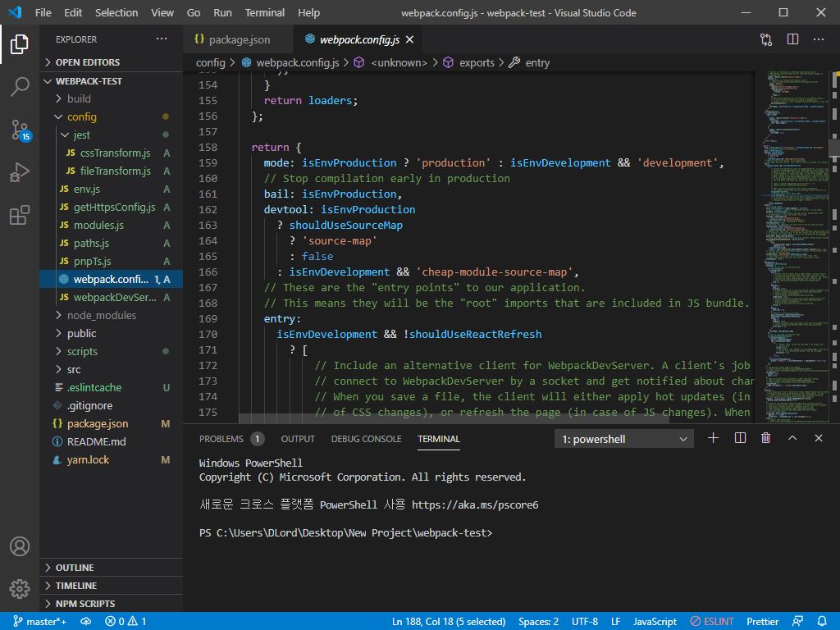This screenshot has width=840, height=630.
Task: Click the Open Changes compare icon
Action: [x=766, y=39]
